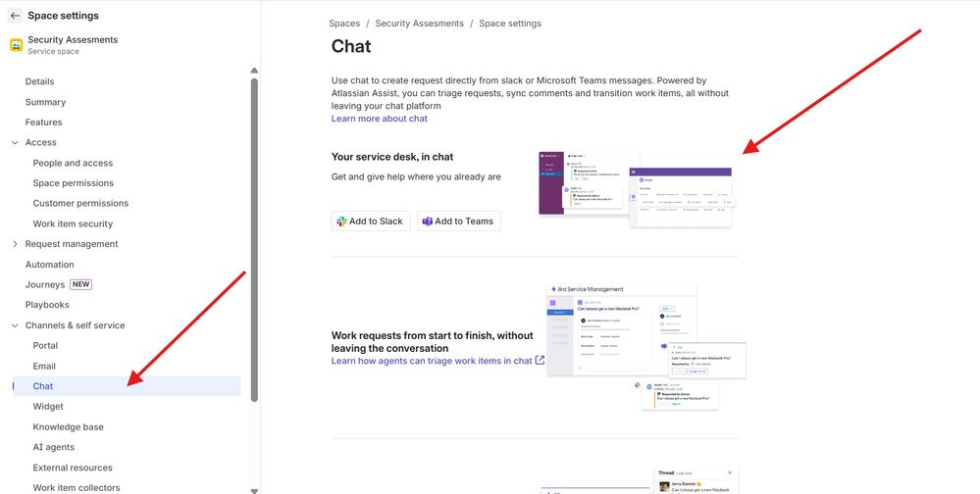Click the Add to Slack button
Screen dimensions: 980x494
point(371,222)
